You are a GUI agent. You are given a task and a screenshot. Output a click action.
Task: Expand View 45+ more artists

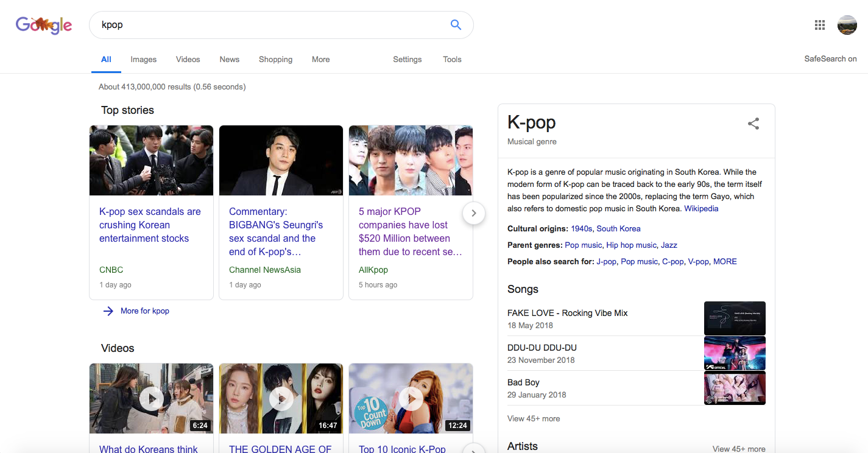tap(739, 449)
